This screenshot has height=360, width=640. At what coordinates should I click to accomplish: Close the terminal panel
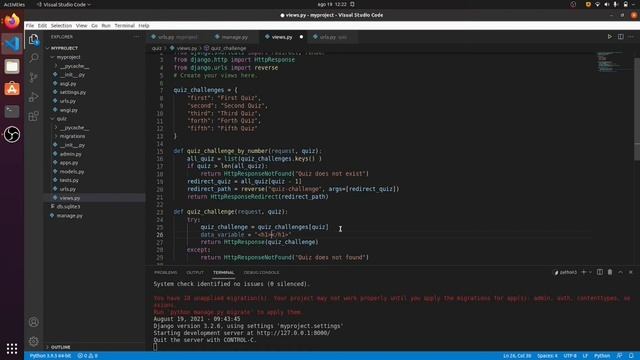point(631,272)
